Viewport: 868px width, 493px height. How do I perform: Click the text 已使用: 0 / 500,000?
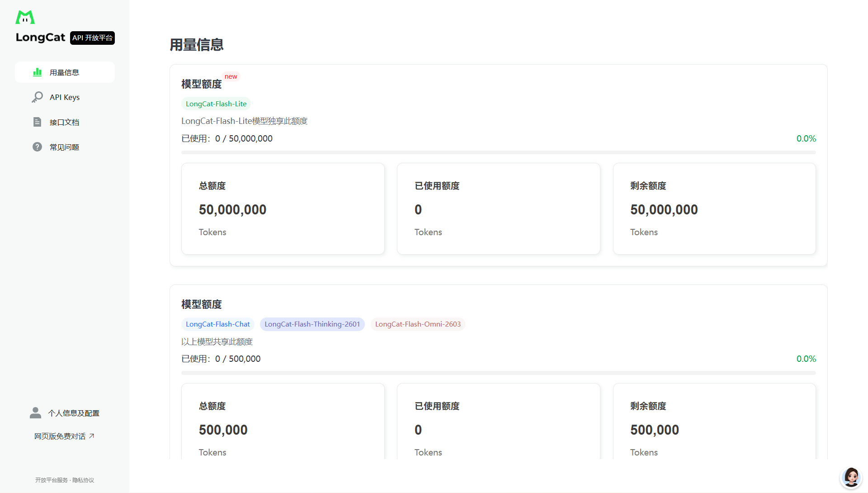point(221,359)
